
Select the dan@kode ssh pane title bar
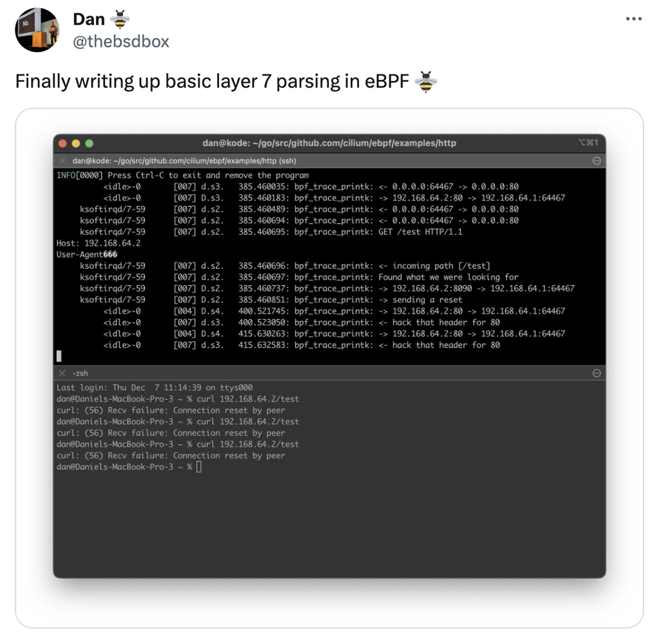[330, 161]
